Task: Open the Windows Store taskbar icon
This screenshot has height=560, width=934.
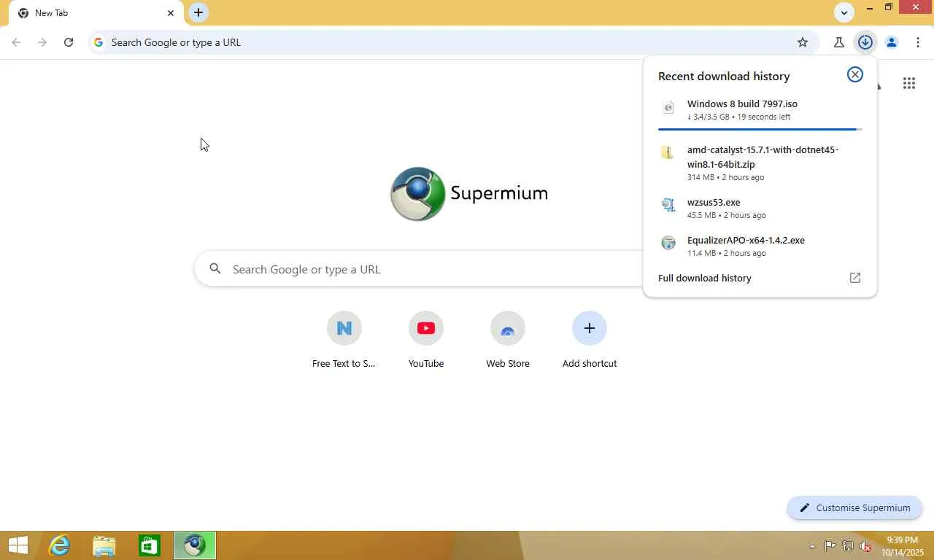Action: [150, 545]
